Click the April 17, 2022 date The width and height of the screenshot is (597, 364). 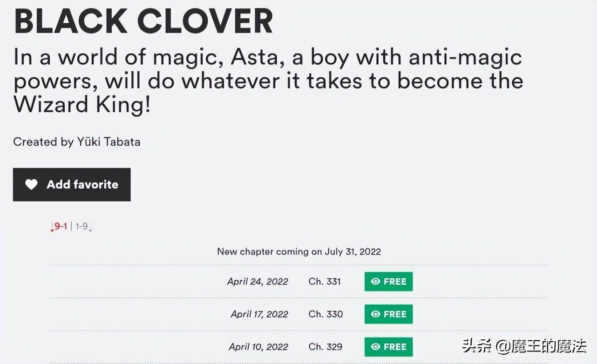pyautogui.click(x=259, y=314)
